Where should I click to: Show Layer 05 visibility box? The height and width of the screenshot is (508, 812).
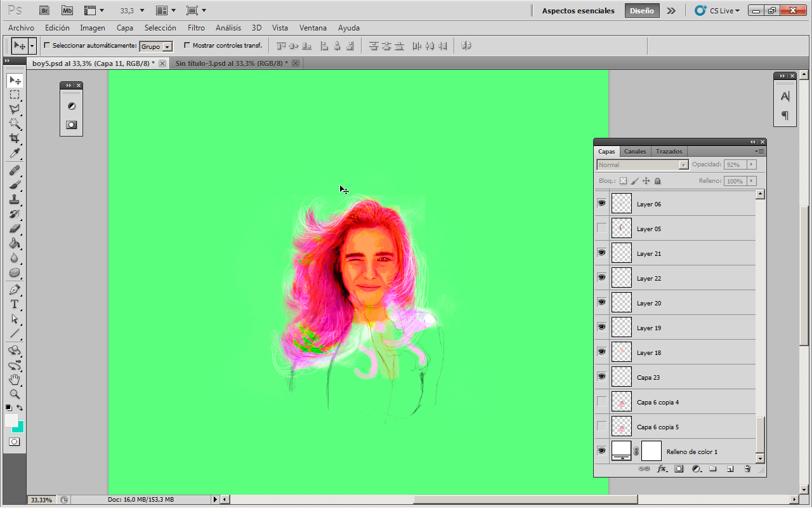601,228
